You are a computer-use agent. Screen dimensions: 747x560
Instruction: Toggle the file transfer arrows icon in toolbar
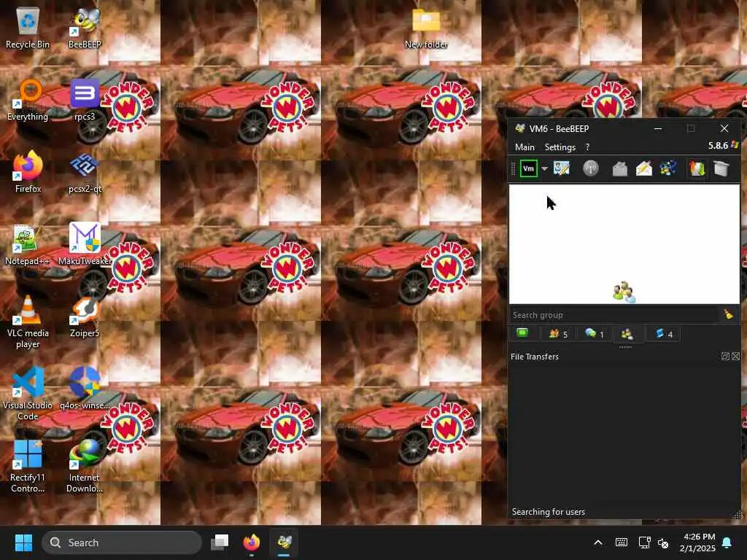697,168
